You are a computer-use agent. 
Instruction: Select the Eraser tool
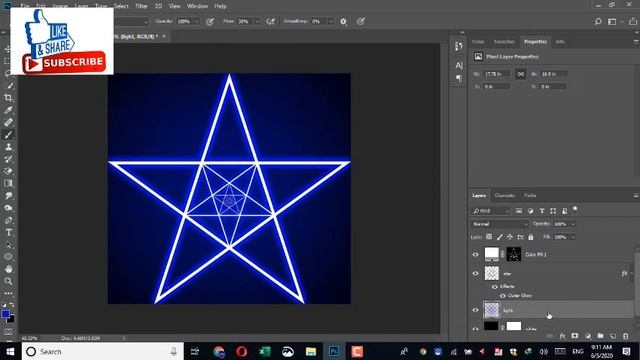pyautogui.click(x=8, y=171)
